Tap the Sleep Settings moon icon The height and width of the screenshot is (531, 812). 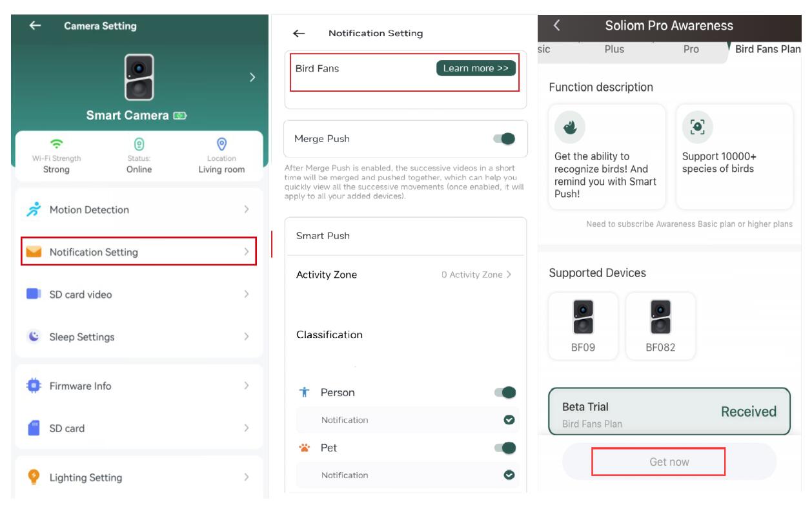[34, 337]
